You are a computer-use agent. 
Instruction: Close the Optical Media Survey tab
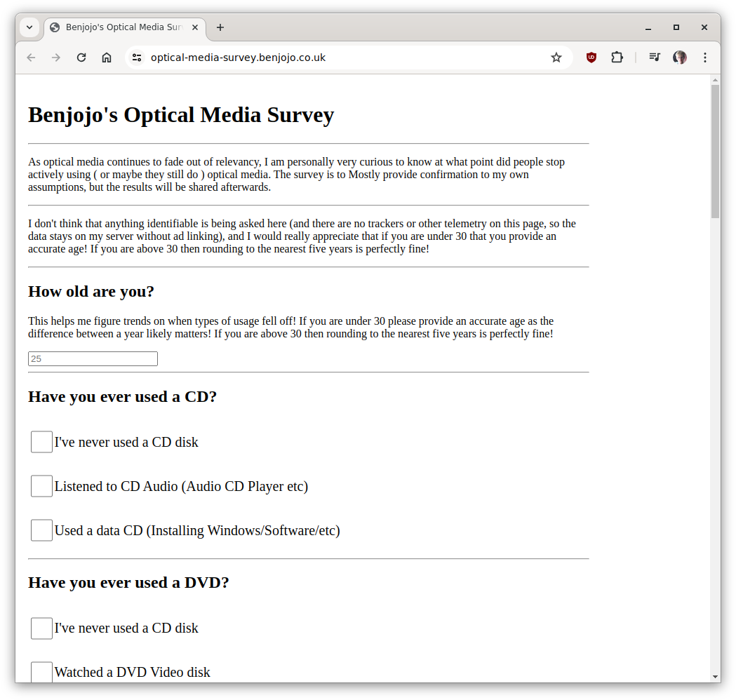[195, 27]
